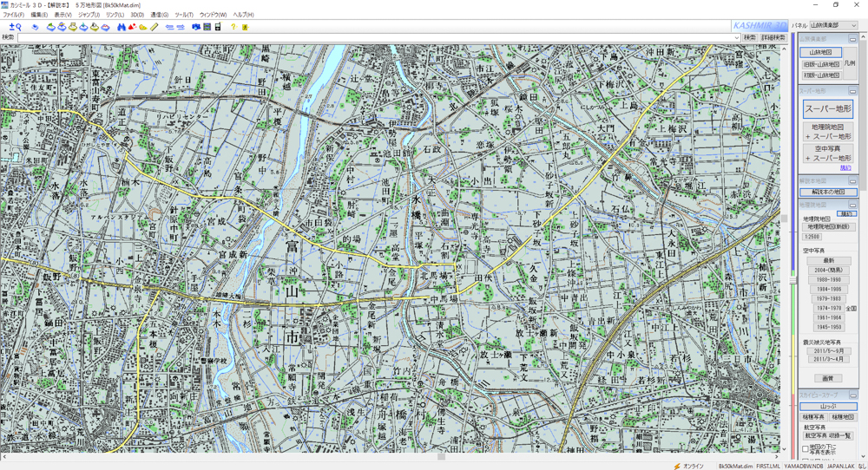The height and width of the screenshot is (470, 868).
Task: Click the blue forward arrow icon
Action: pyautogui.click(x=181, y=27)
